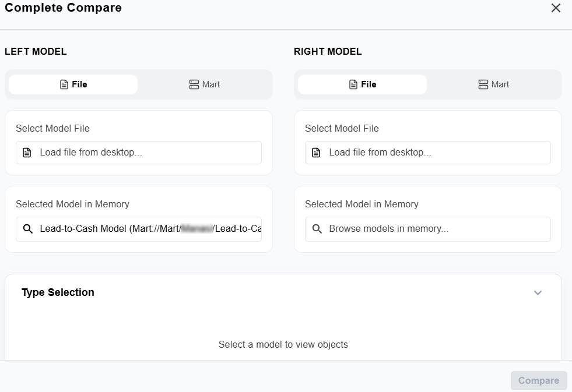
Task: Select the File tab under Left Model
Action: coord(73,84)
